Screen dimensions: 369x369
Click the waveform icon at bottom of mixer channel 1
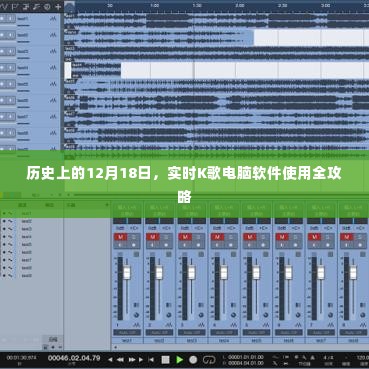click(136, 325)
